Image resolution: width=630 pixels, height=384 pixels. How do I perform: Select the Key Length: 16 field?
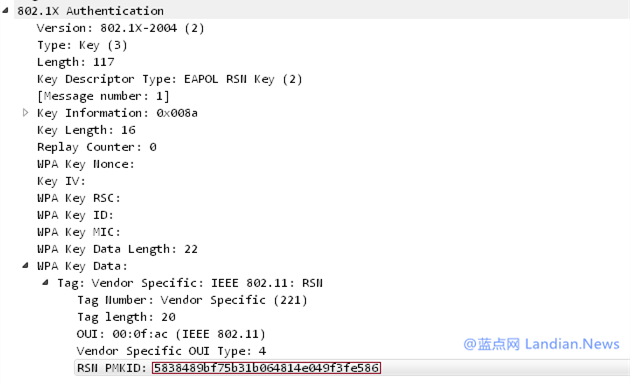click(86, 130)
